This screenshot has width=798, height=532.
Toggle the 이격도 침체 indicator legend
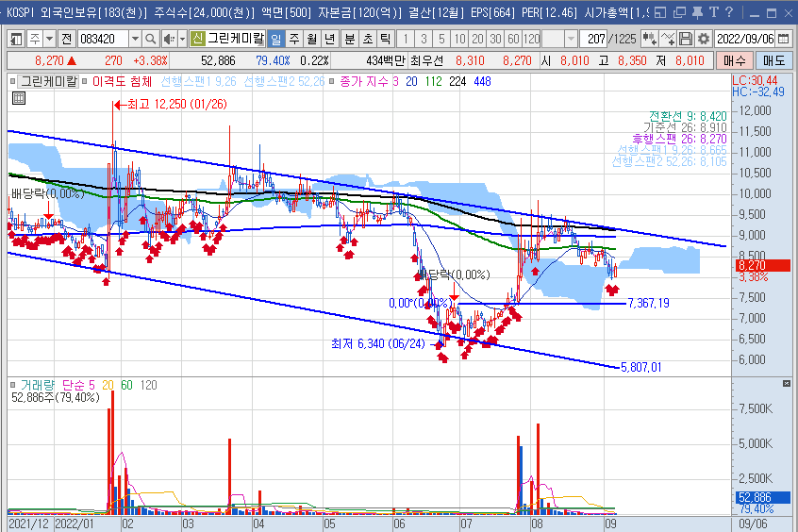point(122,81)
